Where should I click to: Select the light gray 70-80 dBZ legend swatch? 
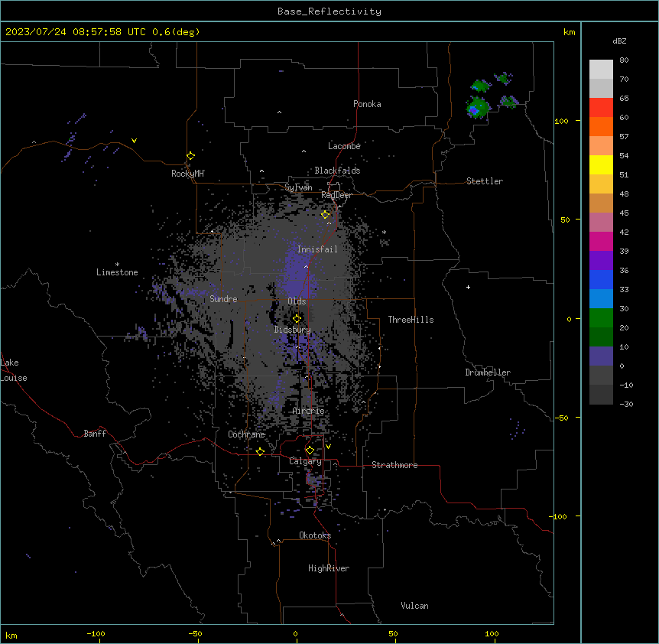(601, 70)
